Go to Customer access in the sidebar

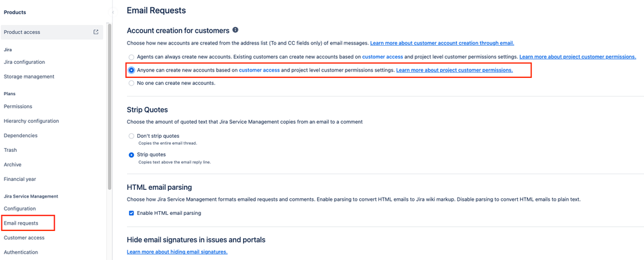coord(24,238)
